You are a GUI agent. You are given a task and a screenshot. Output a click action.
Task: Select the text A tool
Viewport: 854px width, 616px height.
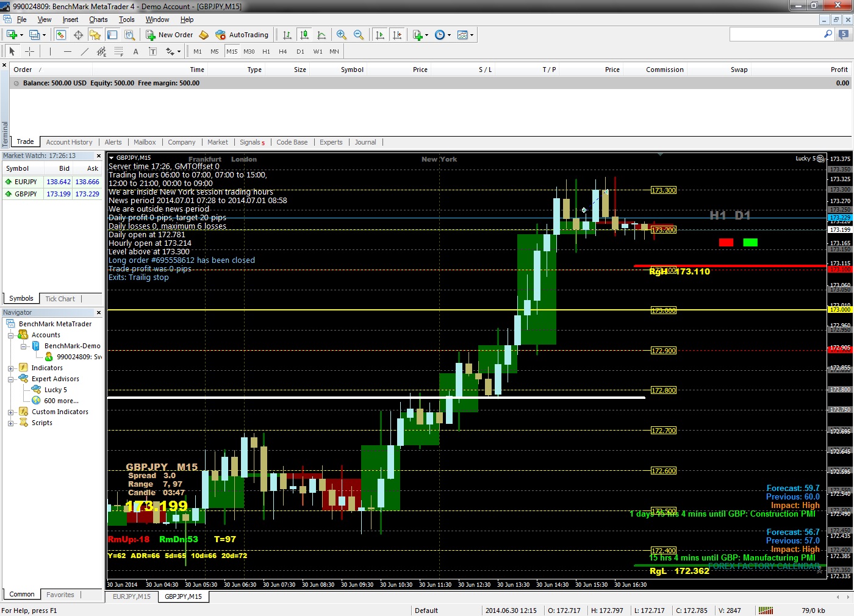[x=135, y=51]
